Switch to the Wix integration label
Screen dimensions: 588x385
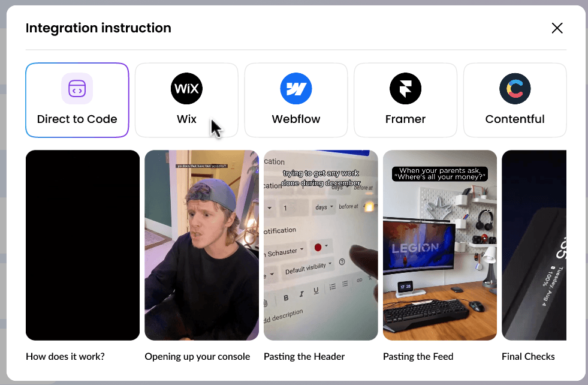(x=186, y=119)
